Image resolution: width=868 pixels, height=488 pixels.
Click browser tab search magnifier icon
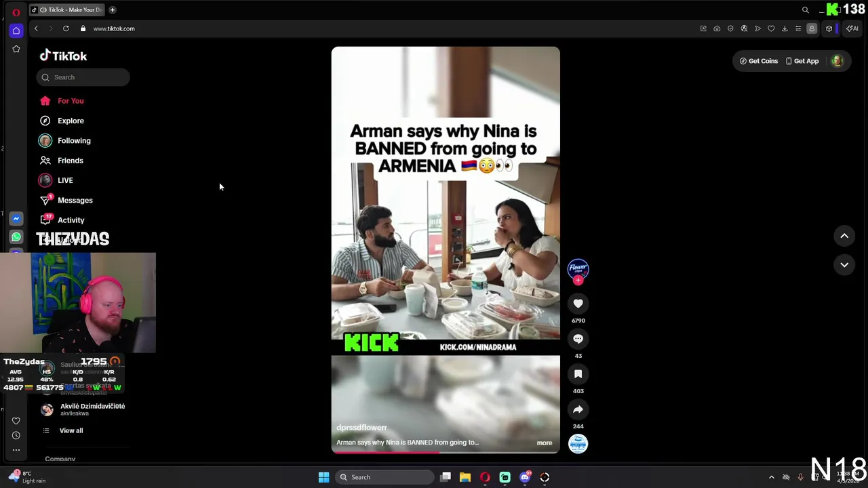[806, 9]
